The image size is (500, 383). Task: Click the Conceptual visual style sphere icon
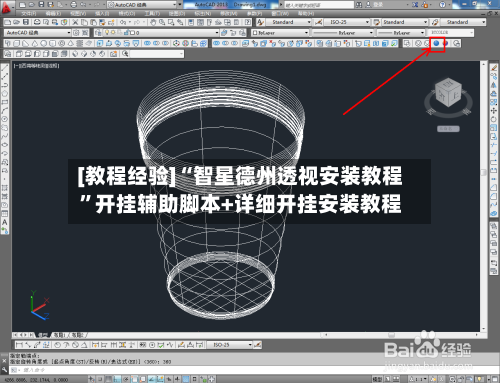tap(445, 43)
